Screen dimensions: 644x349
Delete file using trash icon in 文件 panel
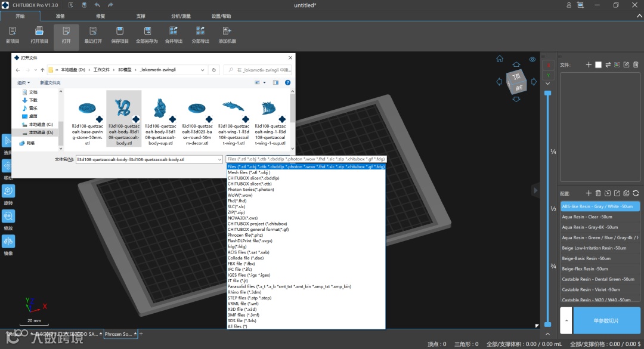[x=636, y=64]
